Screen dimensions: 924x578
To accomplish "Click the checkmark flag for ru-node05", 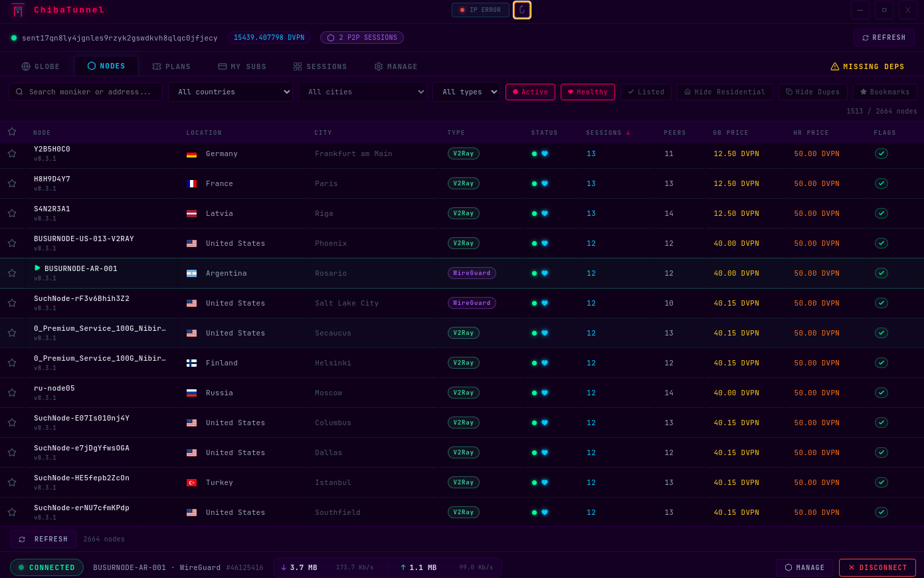I will tap(881, 393).
